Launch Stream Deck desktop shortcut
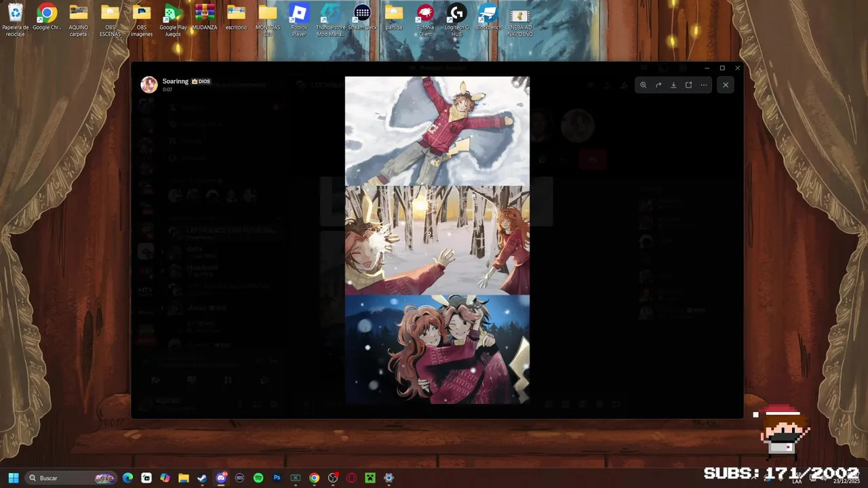 coord(362,18)
